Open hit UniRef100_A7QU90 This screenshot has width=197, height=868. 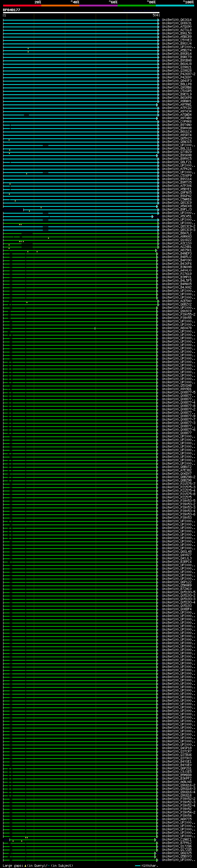(177, 26)
